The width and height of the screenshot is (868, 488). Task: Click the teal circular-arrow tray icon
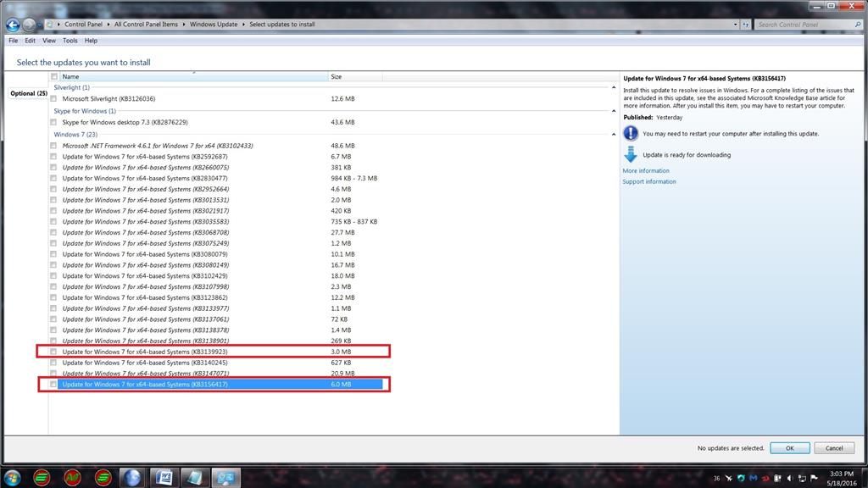[x=741, y=478]
